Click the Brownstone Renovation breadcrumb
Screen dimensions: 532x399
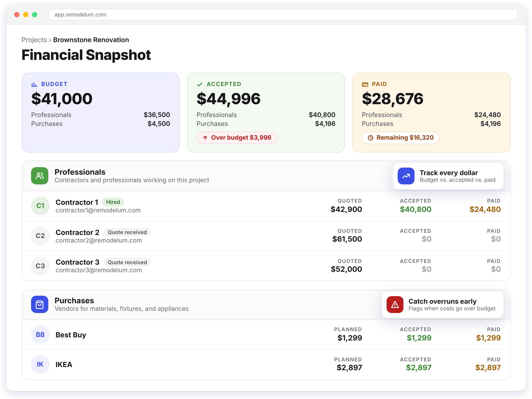(91, 40)
